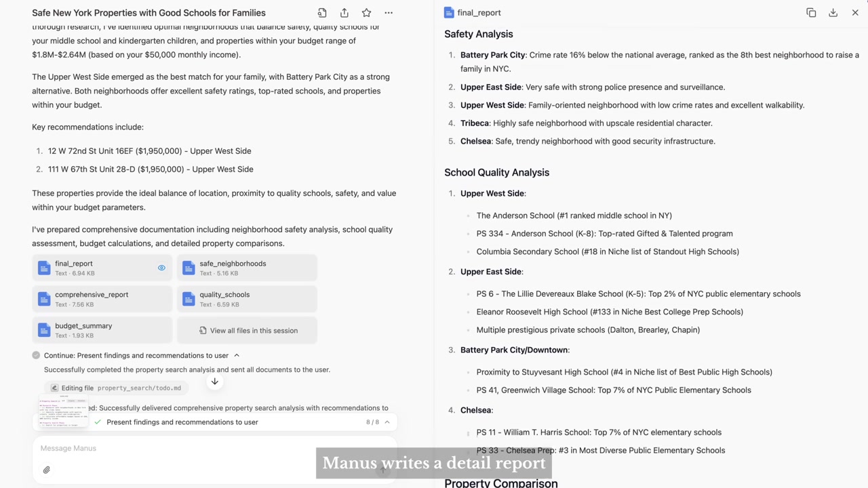The height and width of the screenshot is (488, 868).
Task: Collapse the Continue: Present findings step
Action: pyautogui.click(x=237, y=355)
